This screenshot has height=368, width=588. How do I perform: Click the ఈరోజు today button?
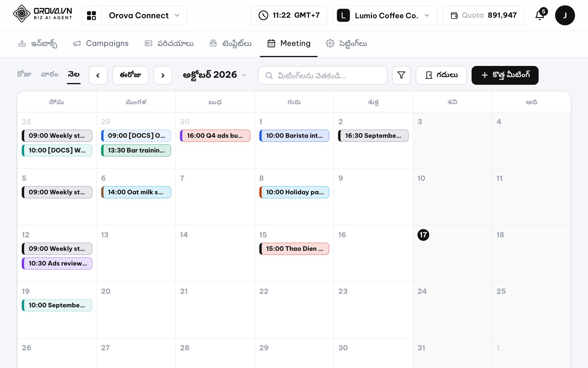pos(131,75)
